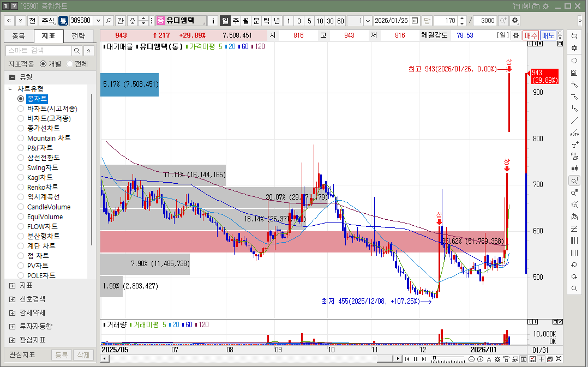Viewport: 588px width, 367px height.
Task: Open stock code search magnifier
Action: (109, 21)
